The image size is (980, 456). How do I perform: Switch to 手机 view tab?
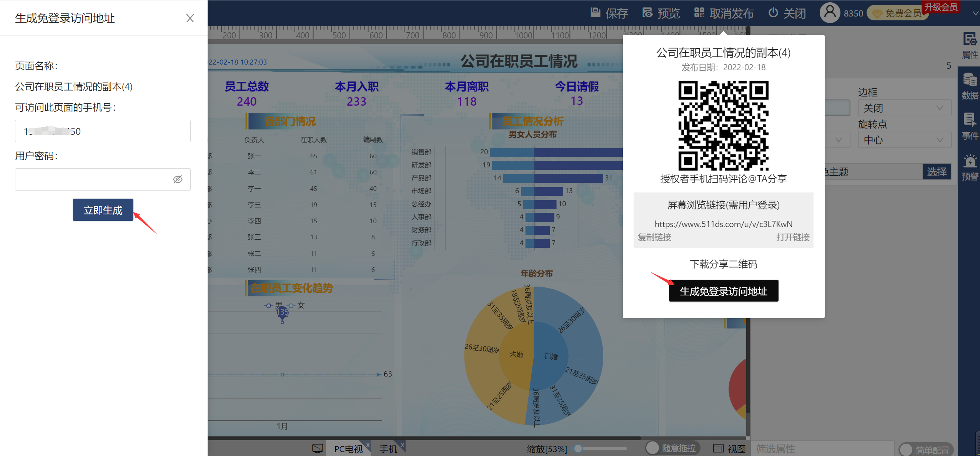(x=388, y=449)
